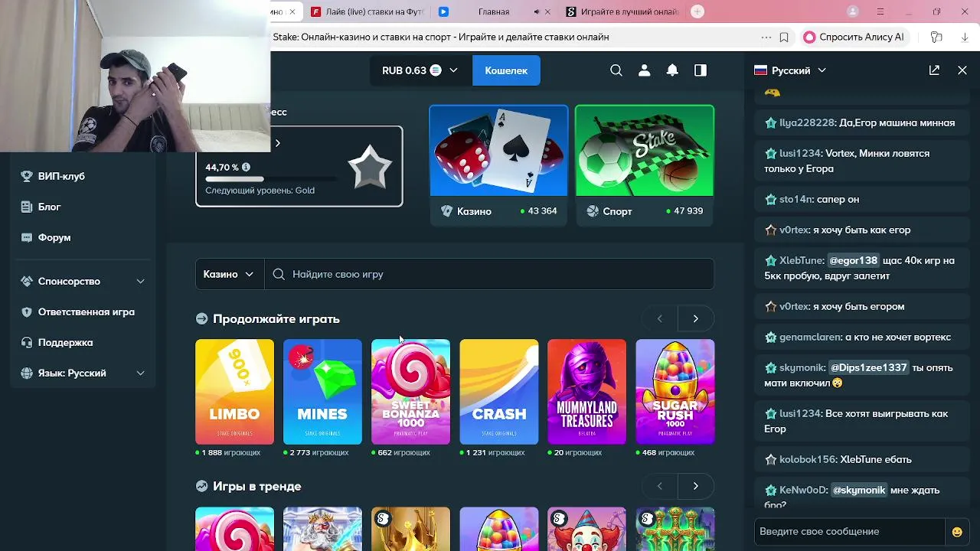Screen dimensions: 980x551
Task: Open the search magnifier icon in header
Action: (616, 70)
